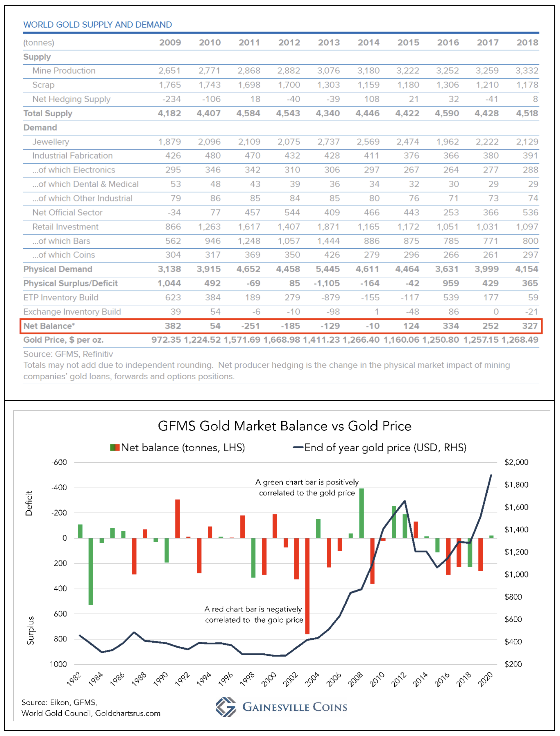Click the Goldchartsrus.com source text
560x736 pixels.
click(128, 713)
